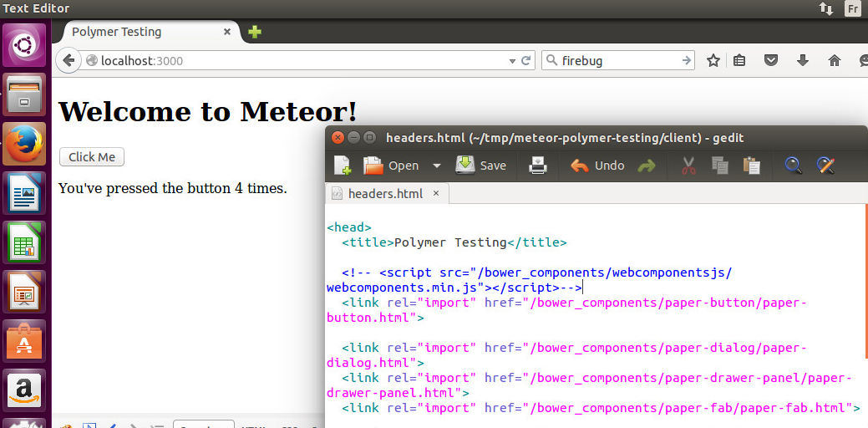Click the <head> line in gedit
The height and width of the screenshot is (428, 868).
coord(349,227)
